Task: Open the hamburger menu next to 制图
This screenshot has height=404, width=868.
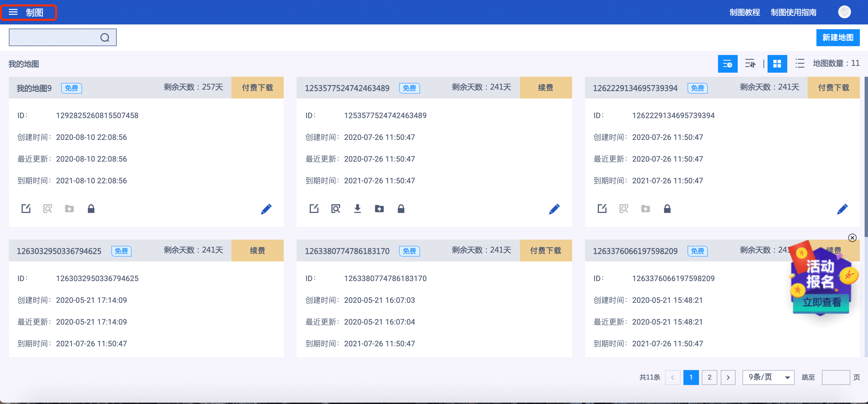Action: pyautogui.click(x=13, y=12)
